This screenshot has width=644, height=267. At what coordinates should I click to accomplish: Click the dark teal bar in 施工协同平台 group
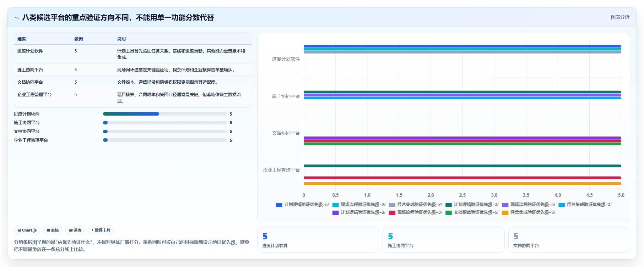point(462,92)
